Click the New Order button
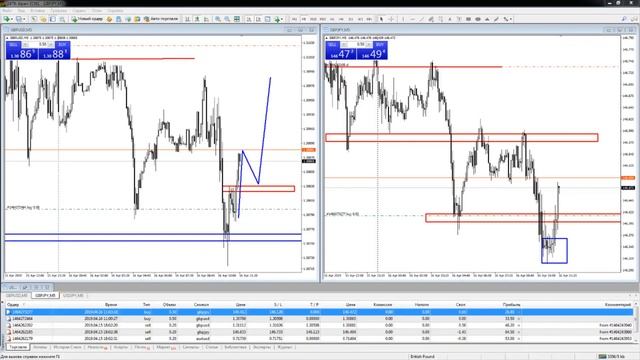The image size is (640, 360). coord(87,19)
